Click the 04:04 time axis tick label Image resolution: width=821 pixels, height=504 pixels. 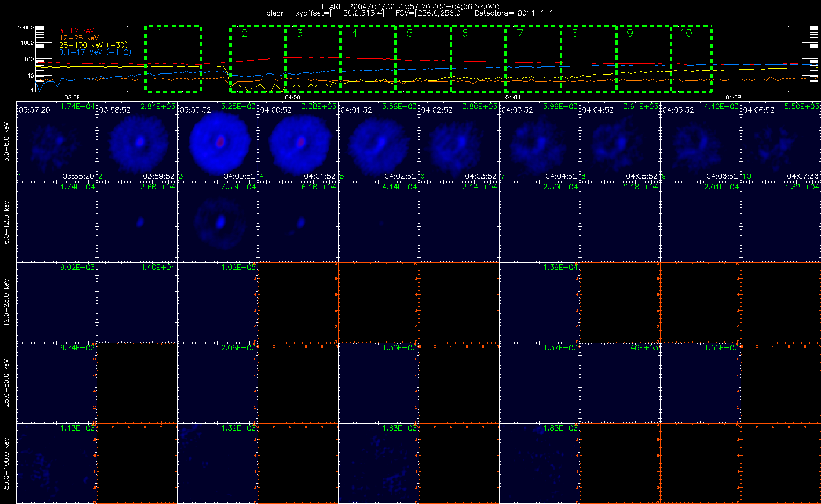point(513,97)
